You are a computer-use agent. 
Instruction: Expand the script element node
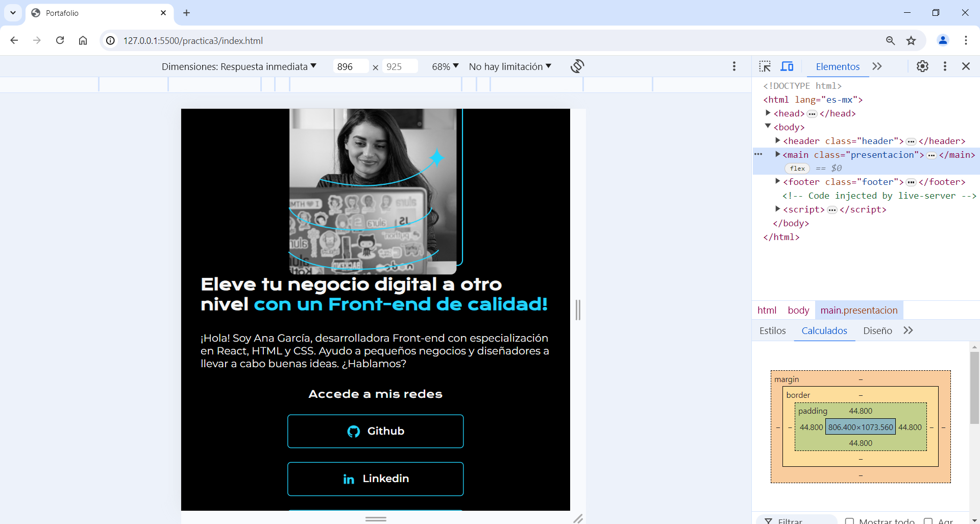777,209
